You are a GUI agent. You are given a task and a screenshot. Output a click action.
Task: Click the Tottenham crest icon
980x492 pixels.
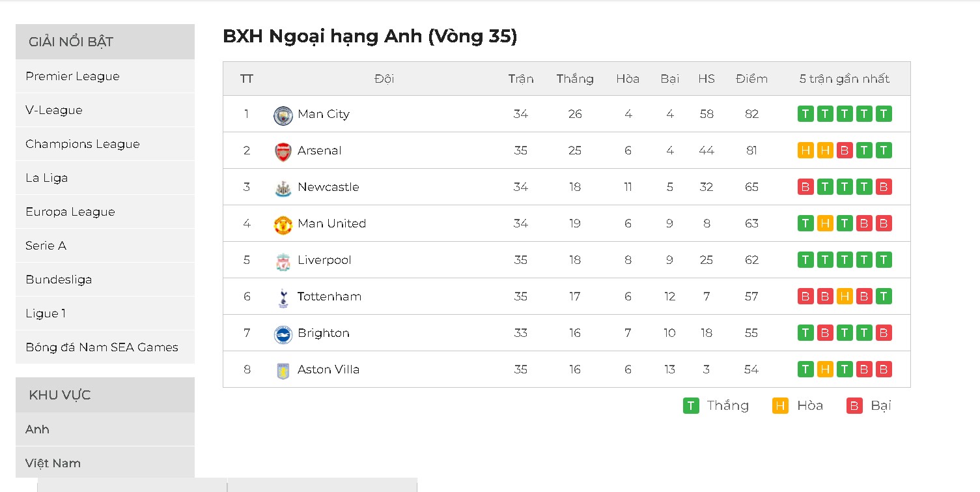click(283, 298)
